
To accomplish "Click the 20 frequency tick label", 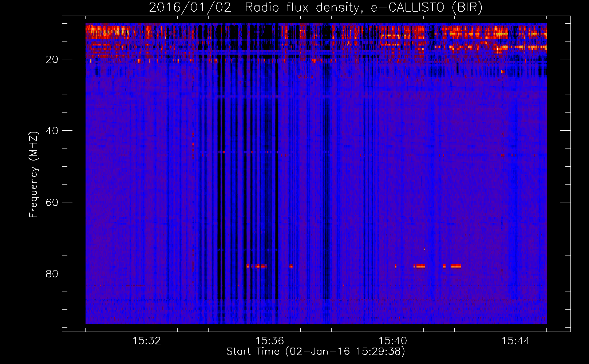I will pos(52,60).
